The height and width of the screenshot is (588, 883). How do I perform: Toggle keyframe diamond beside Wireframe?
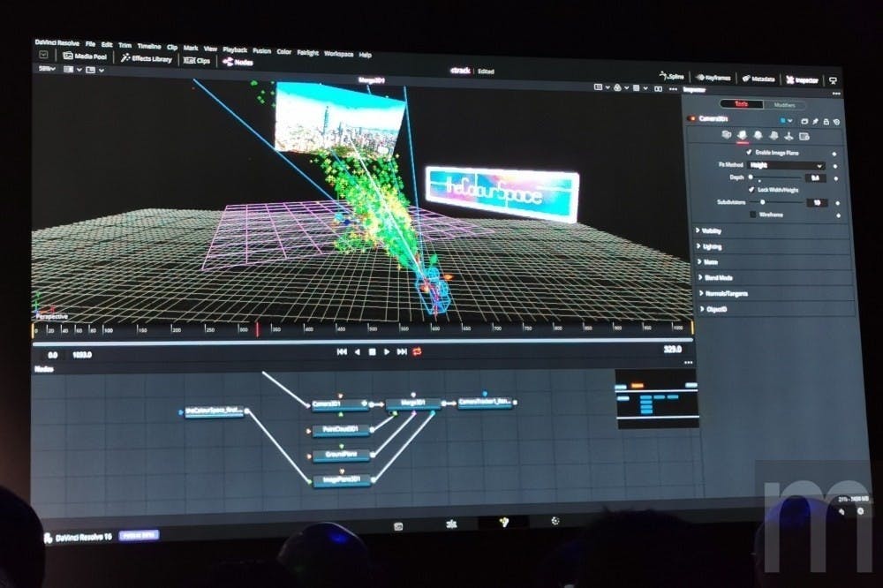(839, 215)
